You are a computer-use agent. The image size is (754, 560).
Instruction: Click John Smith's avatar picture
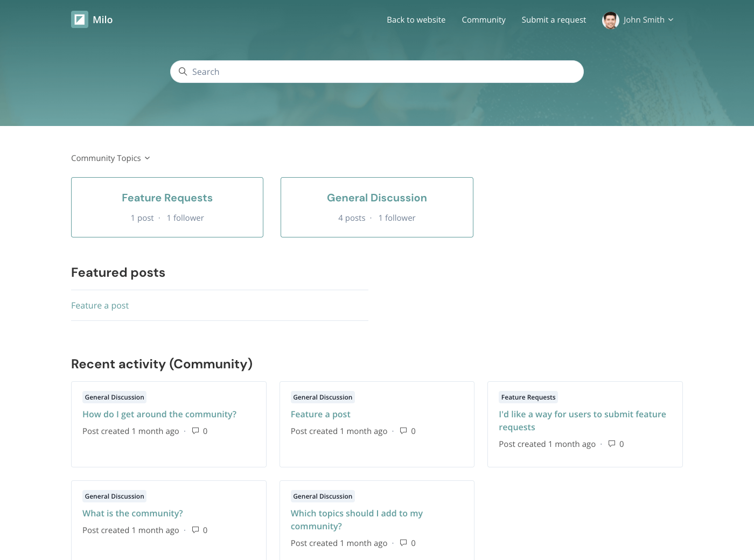[x=610, y=20]
